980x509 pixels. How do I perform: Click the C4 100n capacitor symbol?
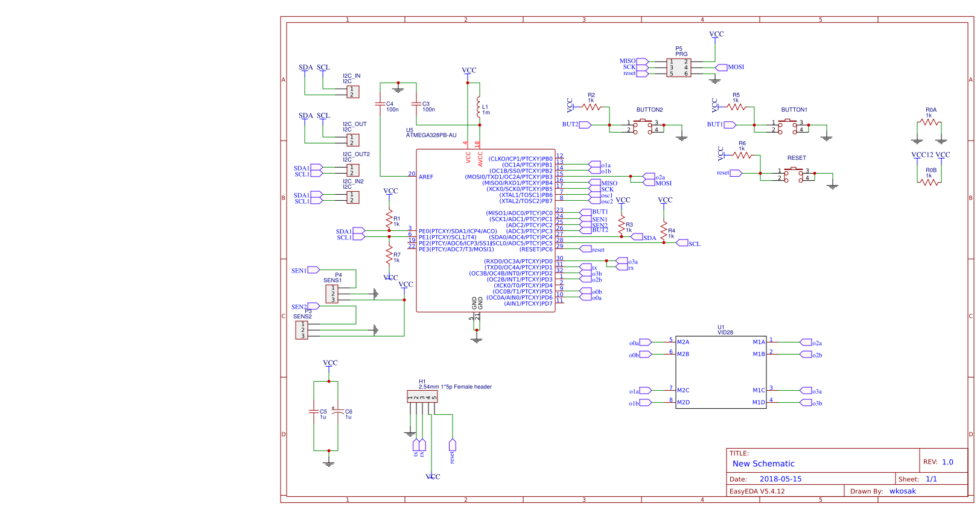coord(380,104)
